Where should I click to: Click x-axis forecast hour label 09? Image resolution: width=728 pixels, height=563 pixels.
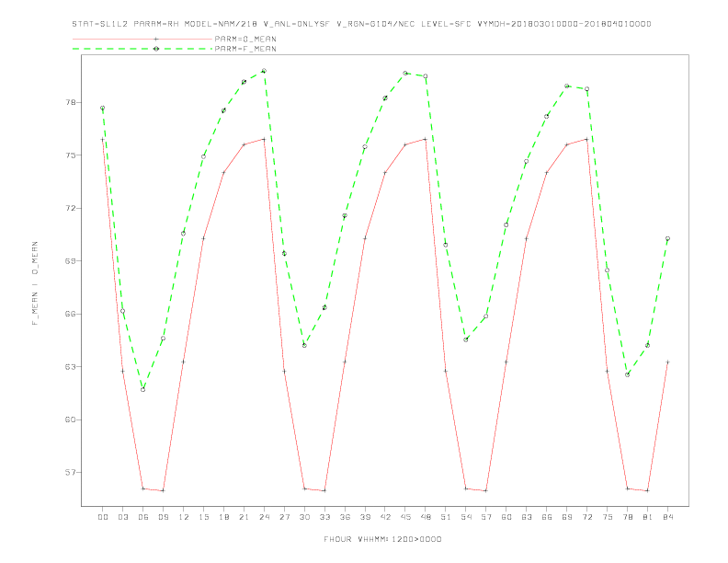(163, 517)
